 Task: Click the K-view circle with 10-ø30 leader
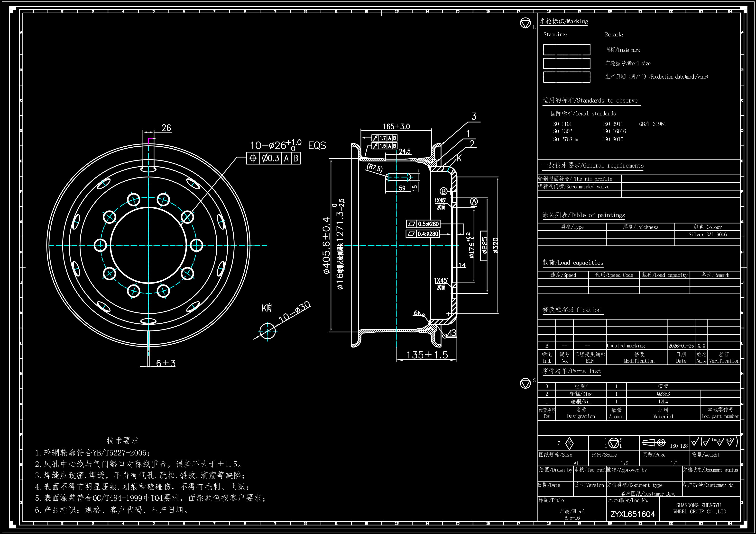tap(267, 331)
